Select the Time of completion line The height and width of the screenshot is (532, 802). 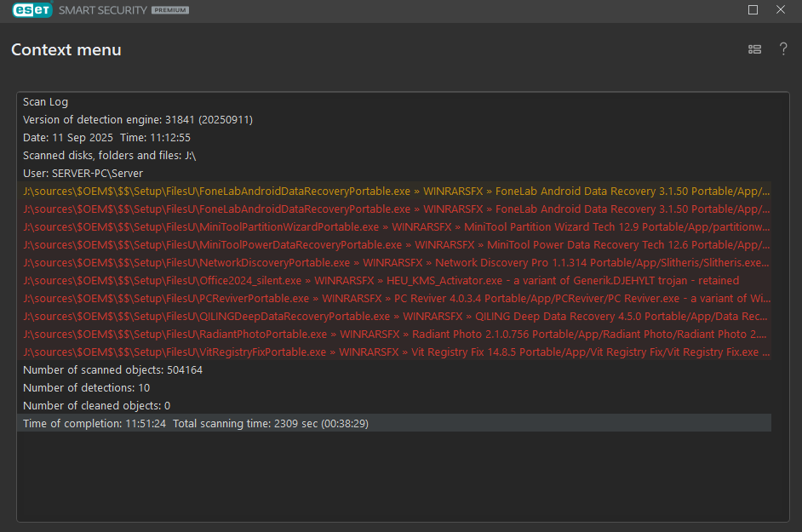point(394,424)
